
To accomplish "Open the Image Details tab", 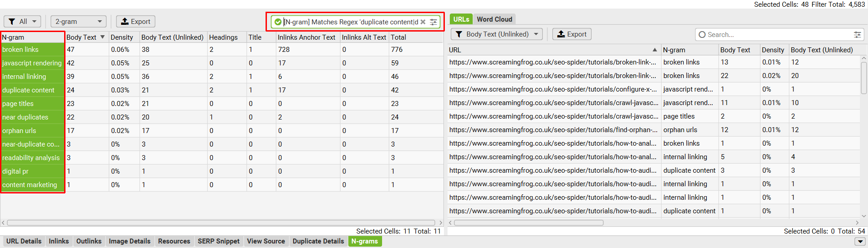I will [x=130, y=241].
